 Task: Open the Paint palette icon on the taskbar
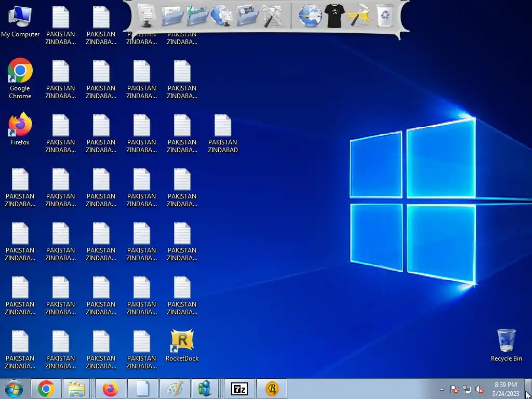[175, 389]
